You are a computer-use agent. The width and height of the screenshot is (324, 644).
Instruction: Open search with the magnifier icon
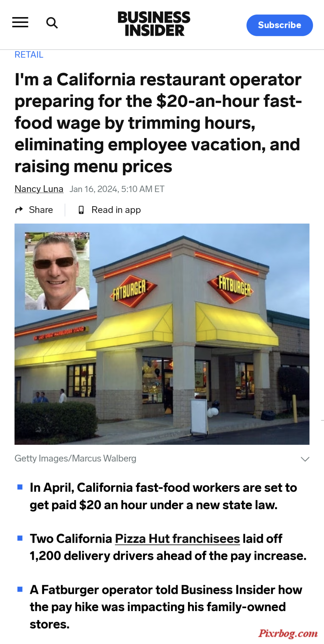tap(52, 23)
